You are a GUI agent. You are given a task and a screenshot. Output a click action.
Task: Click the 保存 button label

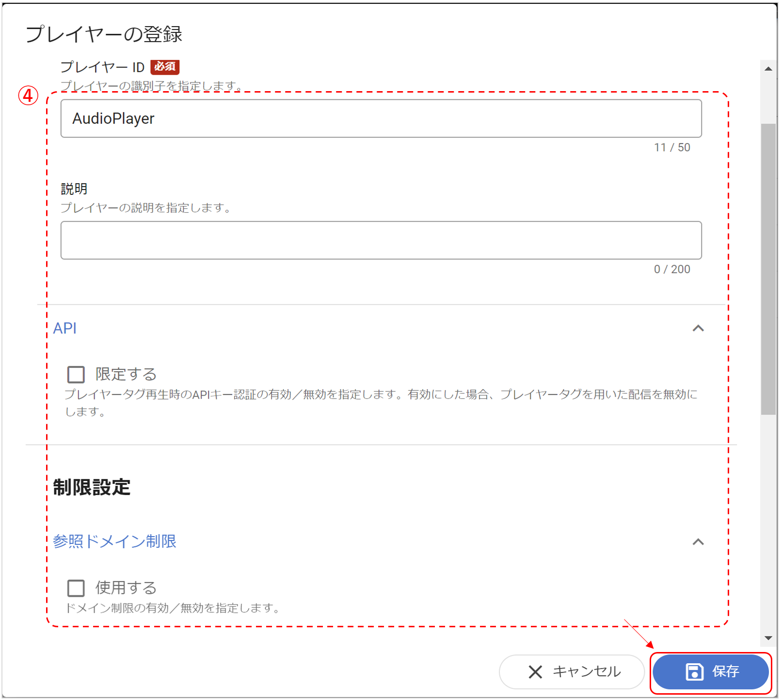coord(725,671)
